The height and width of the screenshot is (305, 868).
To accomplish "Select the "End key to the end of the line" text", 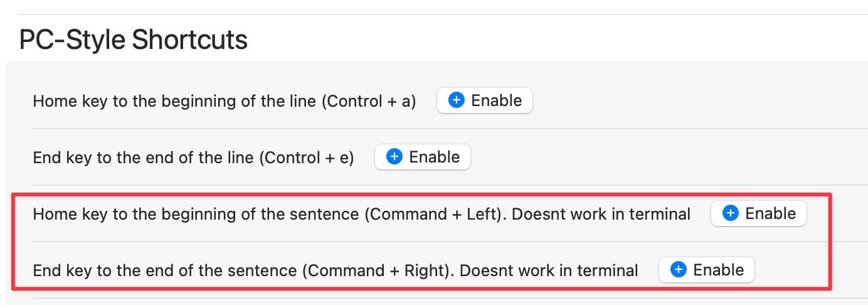I will 143,158.
